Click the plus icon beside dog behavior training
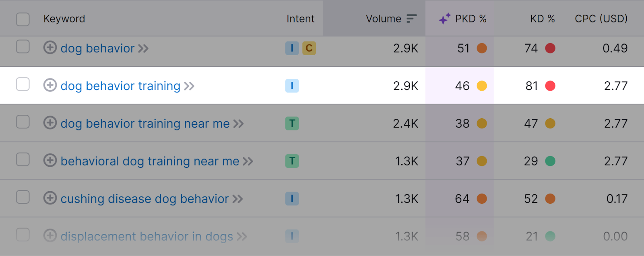The width and height of the screenshot is (644, 256). point(50,85)
